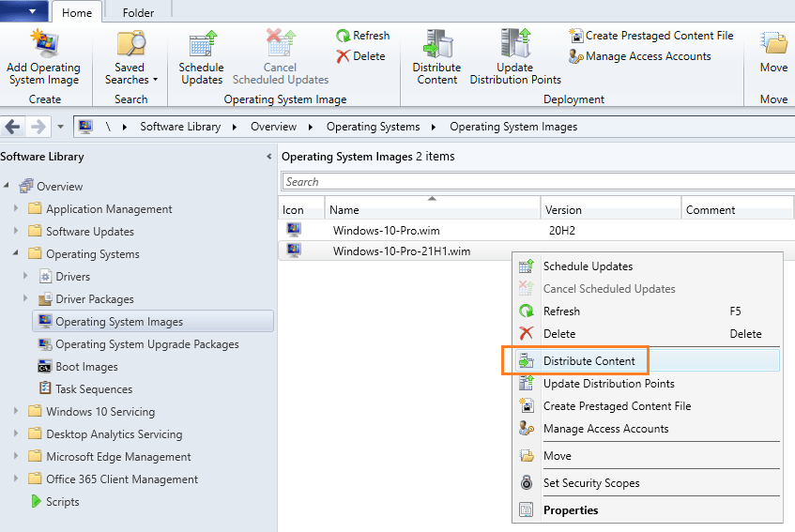Click Manage Access Accounts in ribbon
Screen dimensions: 795x532
640,56
